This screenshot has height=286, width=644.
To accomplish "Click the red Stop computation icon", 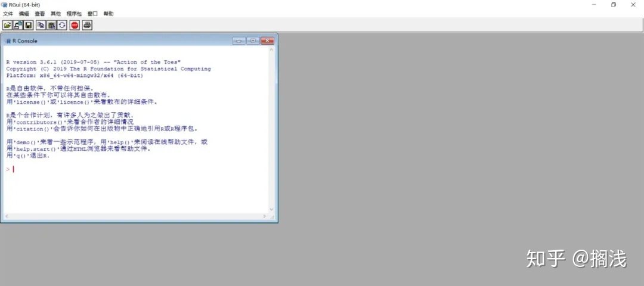I will tap(75, 25).
